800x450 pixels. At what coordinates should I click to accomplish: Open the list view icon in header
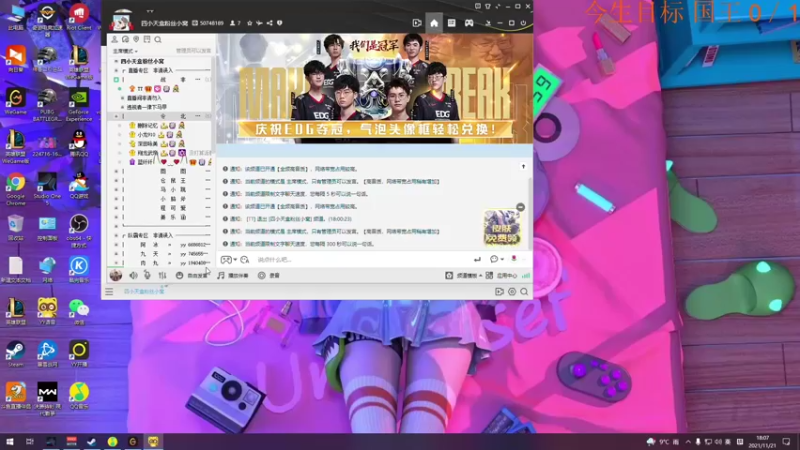coord(452,23)
